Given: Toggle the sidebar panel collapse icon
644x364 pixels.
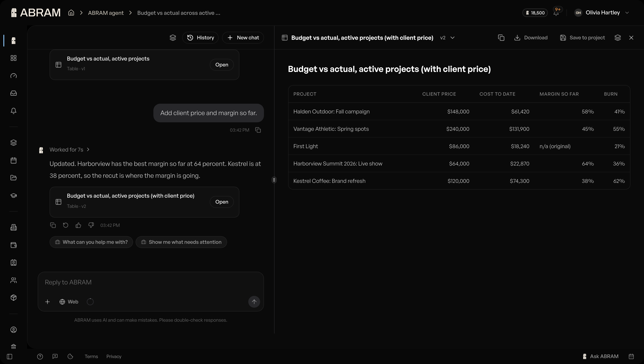Looking at the screenshot, I should (10, 357).
